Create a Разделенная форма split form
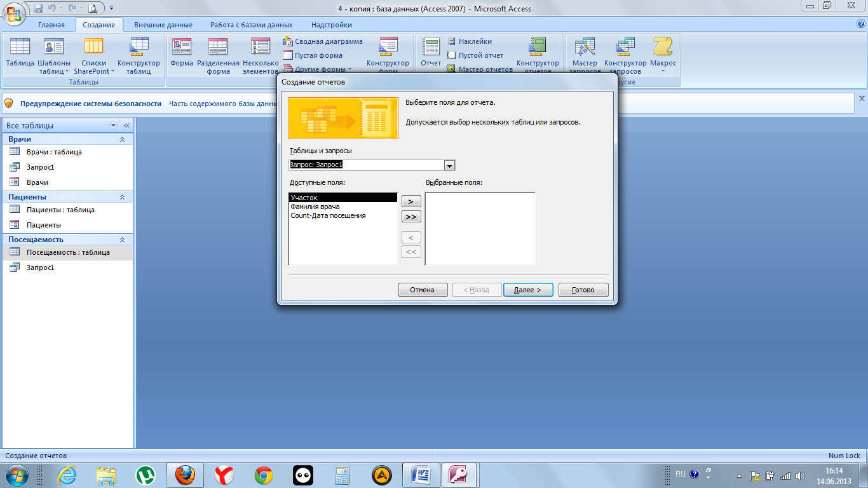The height and width of the screenshot is (488, 868). tap(218, 55)
